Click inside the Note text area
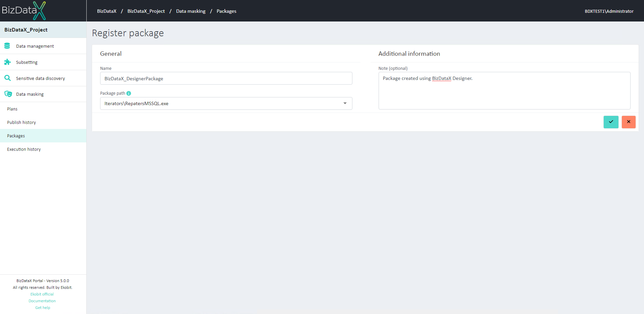The image size is (644, 314). tap(504, 91)
